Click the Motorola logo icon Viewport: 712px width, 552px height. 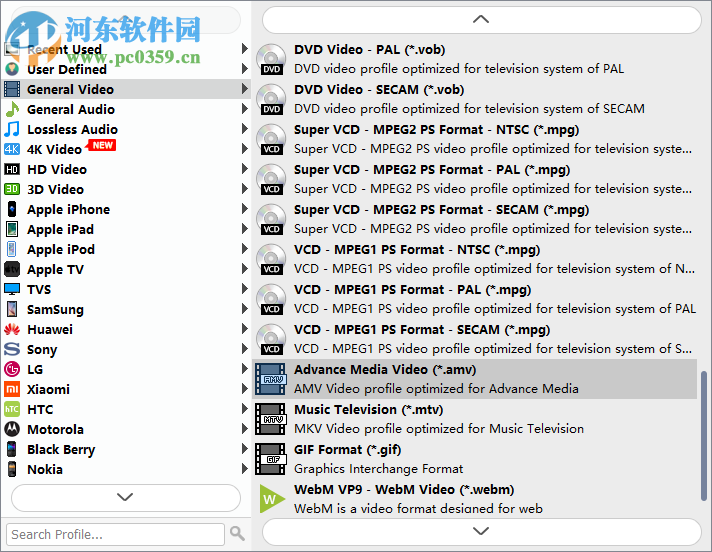point(12,429)
